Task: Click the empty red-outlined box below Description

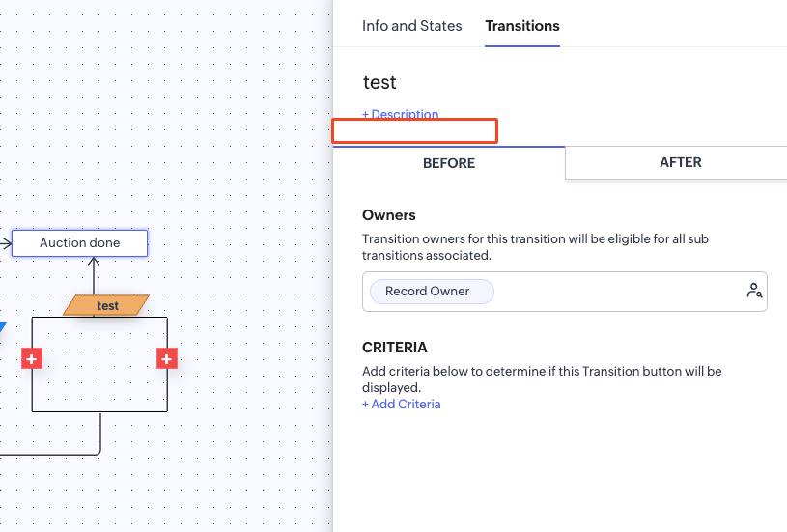Action: point(414,130)
